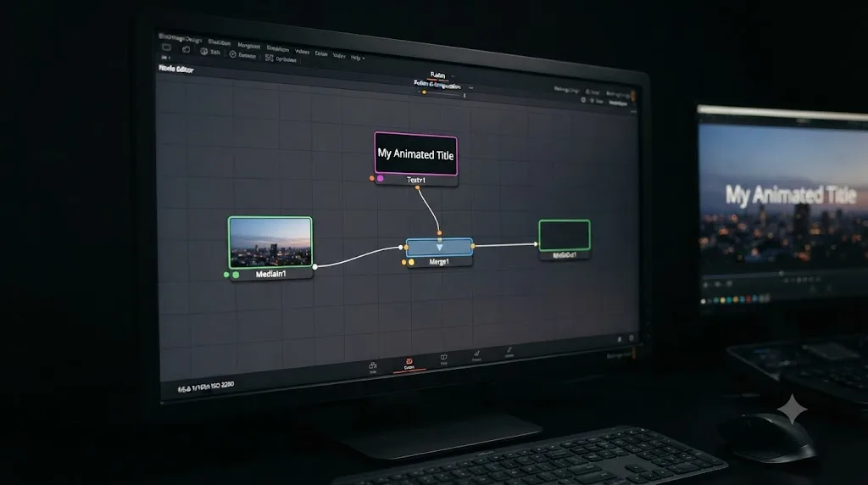The image size is (868, 485).
Task: Click the orange user avatar at top right
Action: [634, 97]
